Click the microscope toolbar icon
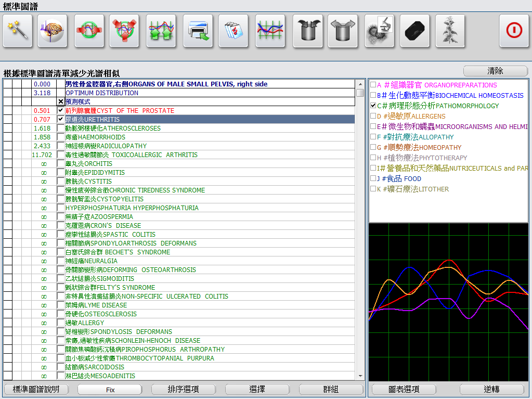Screen dimensions: 532x399 pyautogui.click(x=379, y=31)
